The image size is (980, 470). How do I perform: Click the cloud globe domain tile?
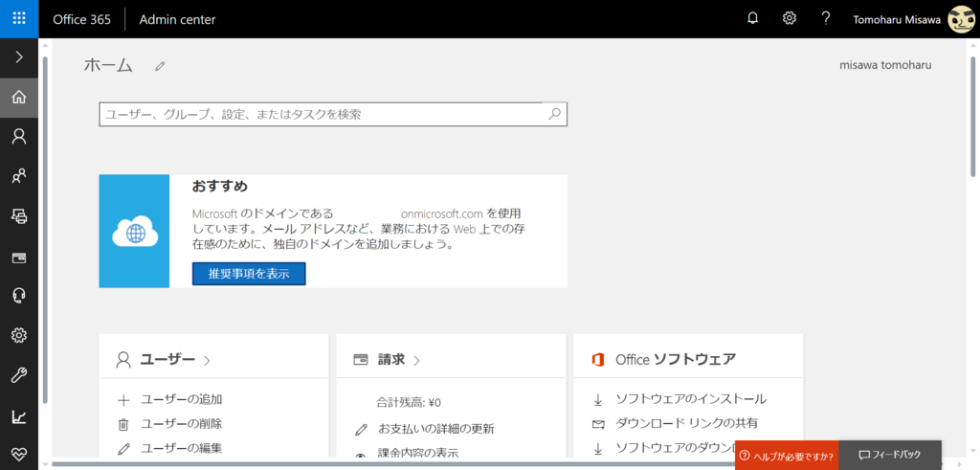(134, 232)
